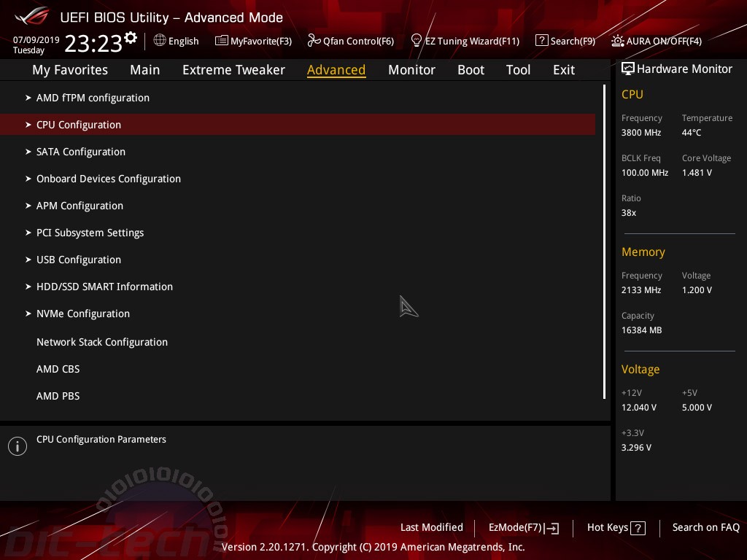Click the +12V reading 12.040 V
The height and width of the screenshot is (560, 747).
(x=638, y=407)
